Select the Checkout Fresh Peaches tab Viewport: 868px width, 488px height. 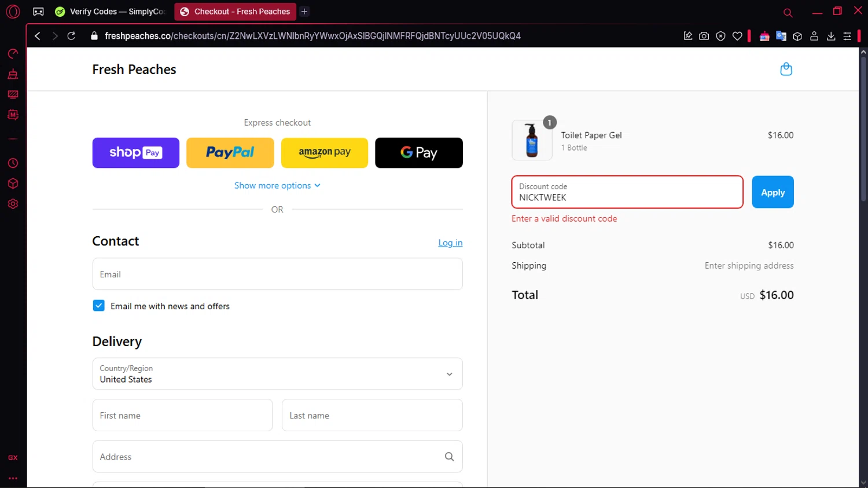(235, 12)
